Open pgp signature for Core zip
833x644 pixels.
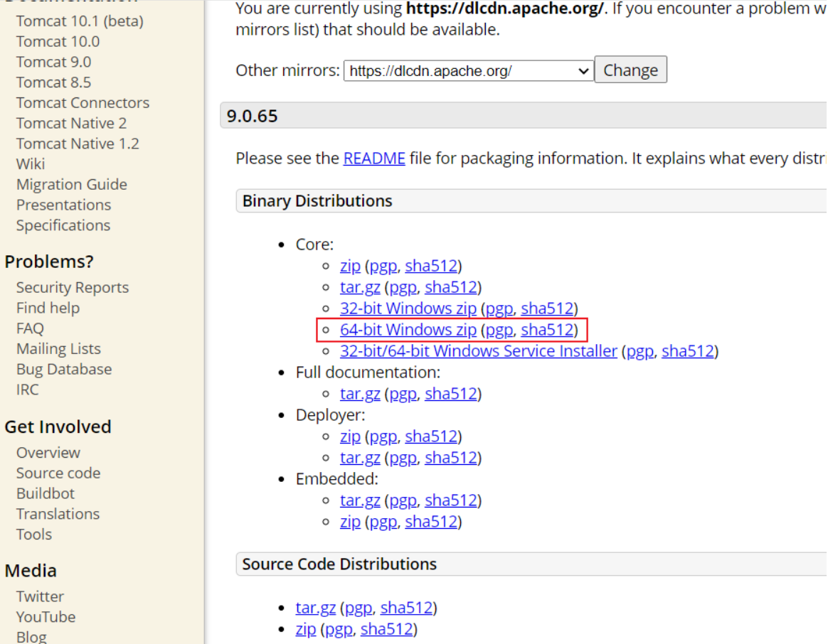[383, 266]
